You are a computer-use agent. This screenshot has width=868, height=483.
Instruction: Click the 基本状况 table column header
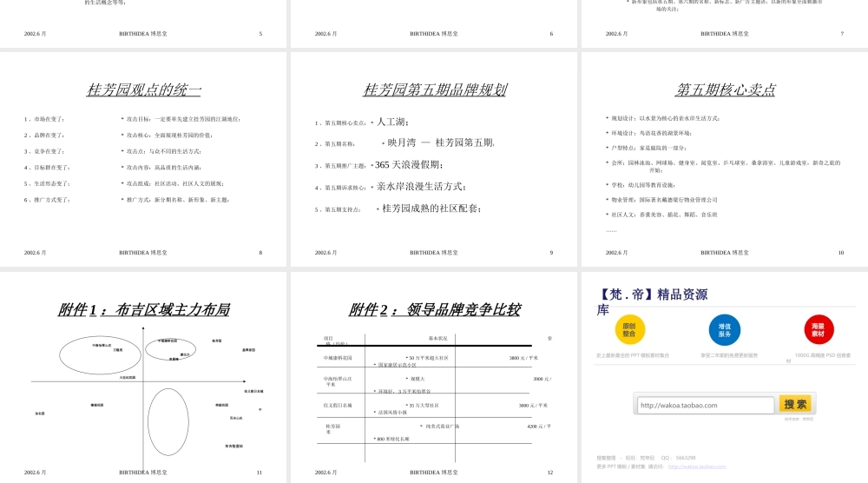(437, 339)
